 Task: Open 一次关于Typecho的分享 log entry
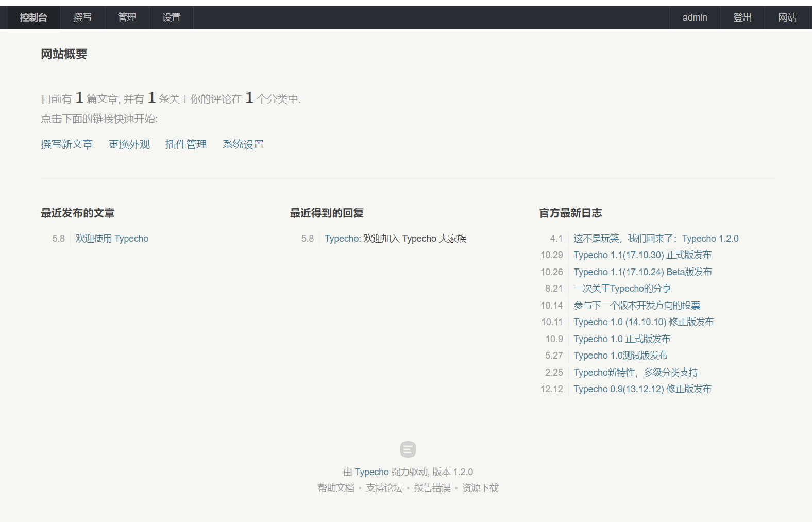622,289
